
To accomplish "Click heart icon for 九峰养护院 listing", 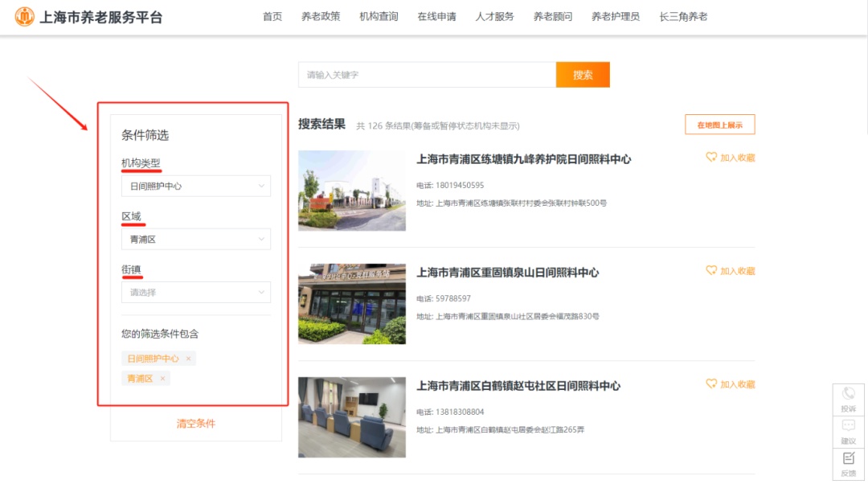I will pyautogui.click(x=711, y=158).
